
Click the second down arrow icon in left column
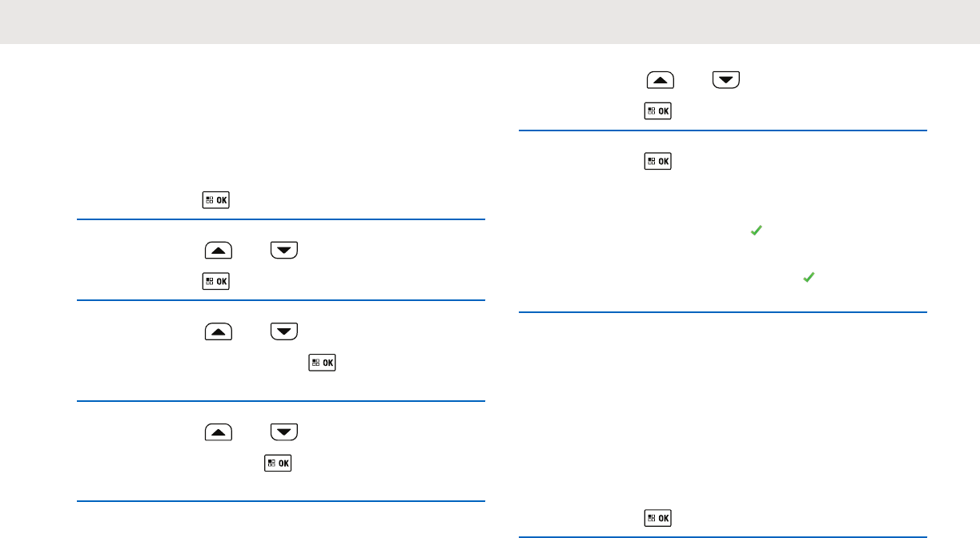(x=284, y=331)
